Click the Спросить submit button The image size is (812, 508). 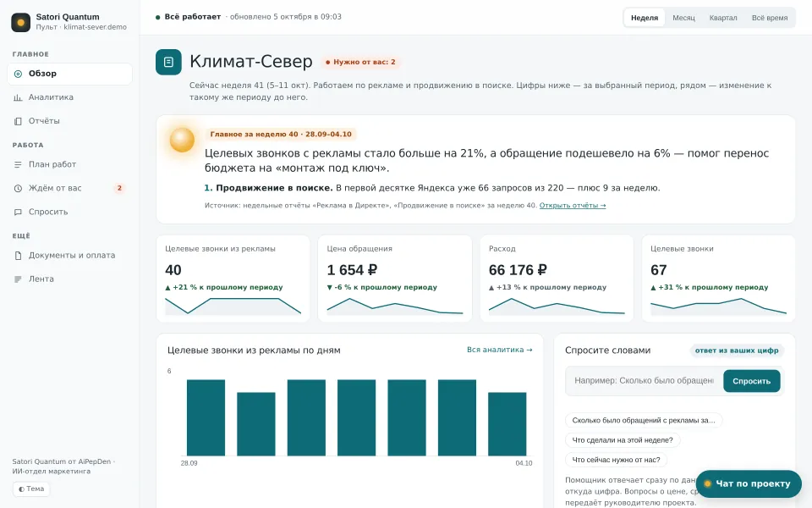[751, 381]
